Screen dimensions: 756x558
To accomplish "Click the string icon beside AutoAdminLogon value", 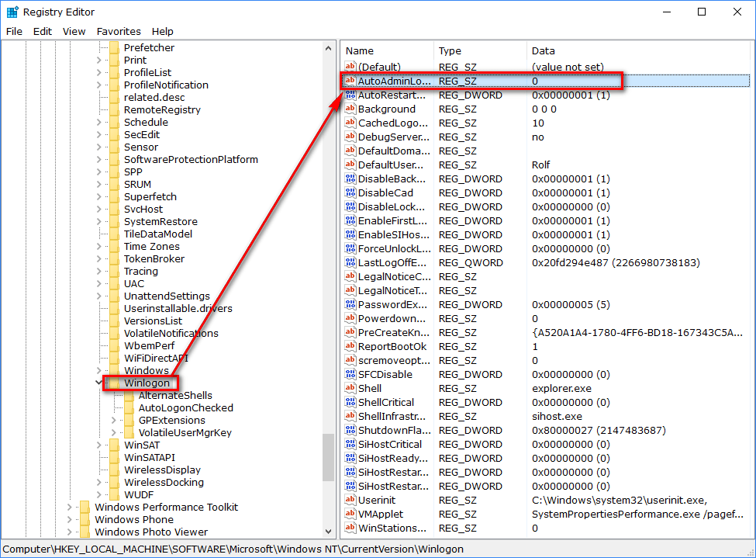I will coord(350,81).
